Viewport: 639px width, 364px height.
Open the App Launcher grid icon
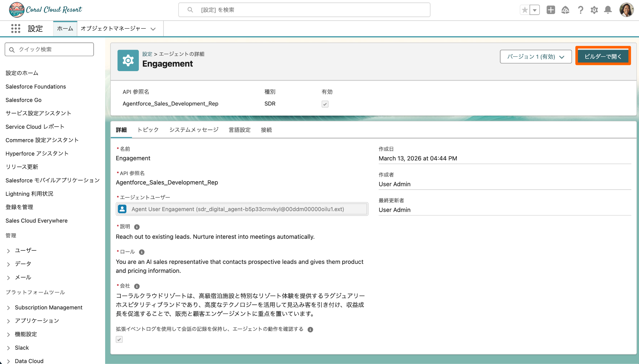click(16, 28)
